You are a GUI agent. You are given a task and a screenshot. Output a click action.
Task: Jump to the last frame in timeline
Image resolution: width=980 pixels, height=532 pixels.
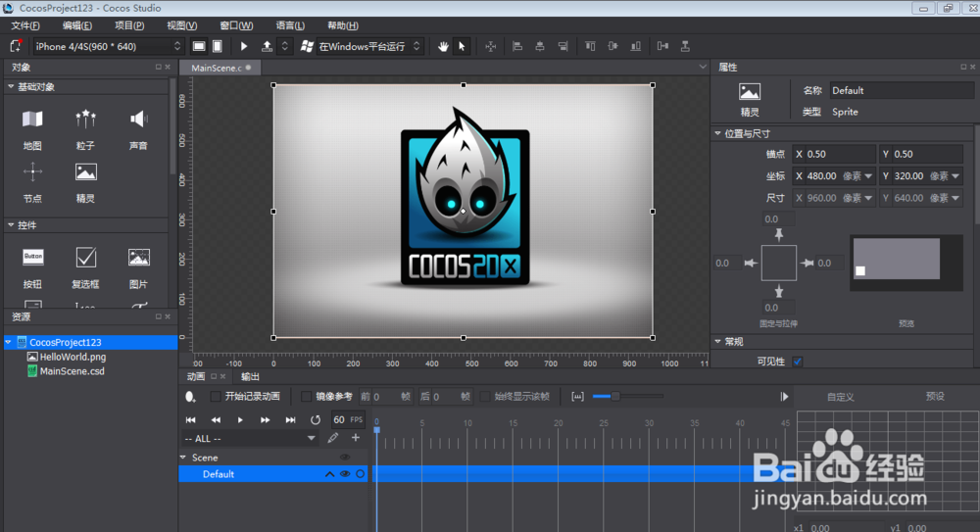point(291,420)
